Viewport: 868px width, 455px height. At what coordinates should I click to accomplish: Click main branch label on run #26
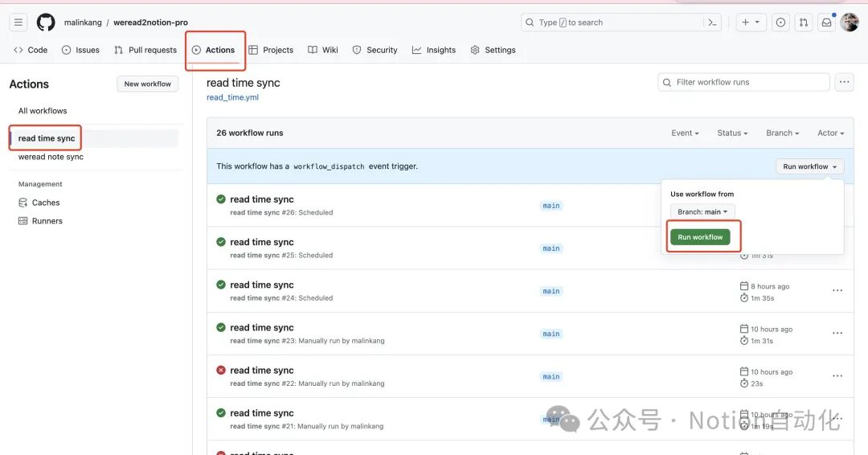tap(551, 205)
